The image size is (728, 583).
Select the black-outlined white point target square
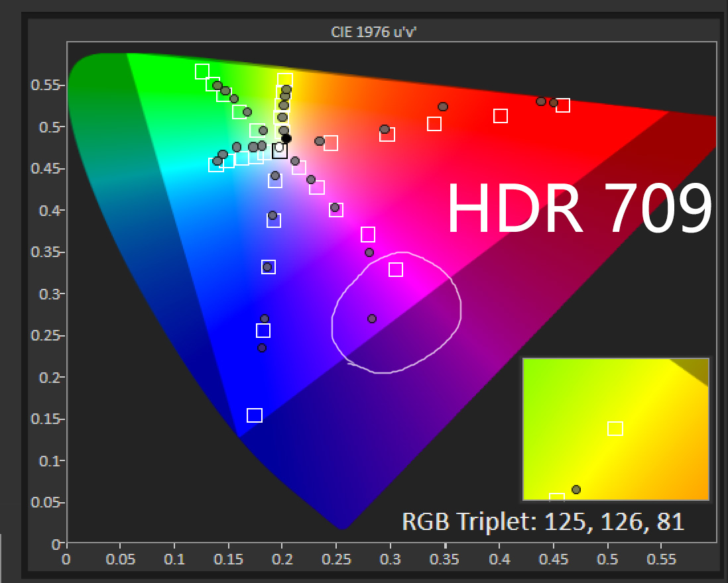pyautogui.click(x=280, y=151)
